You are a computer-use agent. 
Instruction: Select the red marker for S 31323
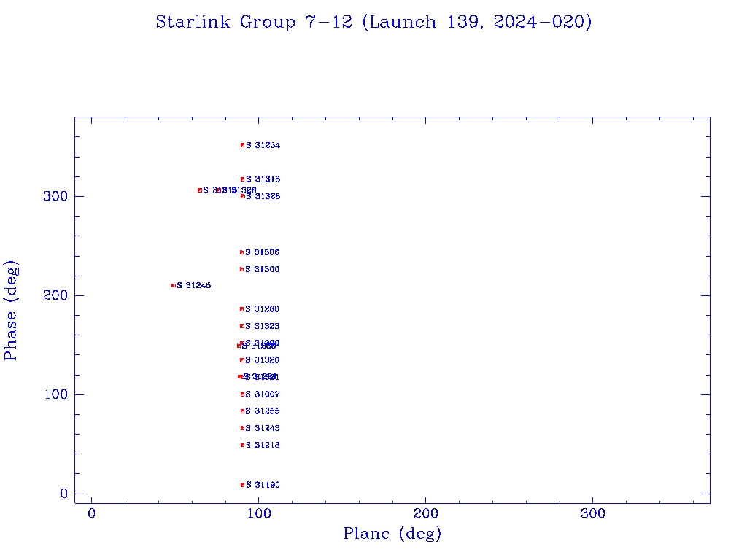242,326
